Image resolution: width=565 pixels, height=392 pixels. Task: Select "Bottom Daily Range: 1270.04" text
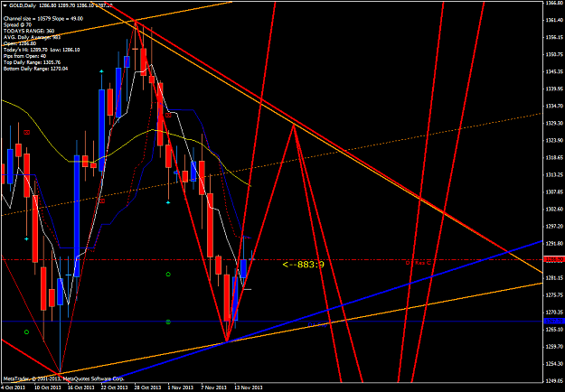[35, 69]
